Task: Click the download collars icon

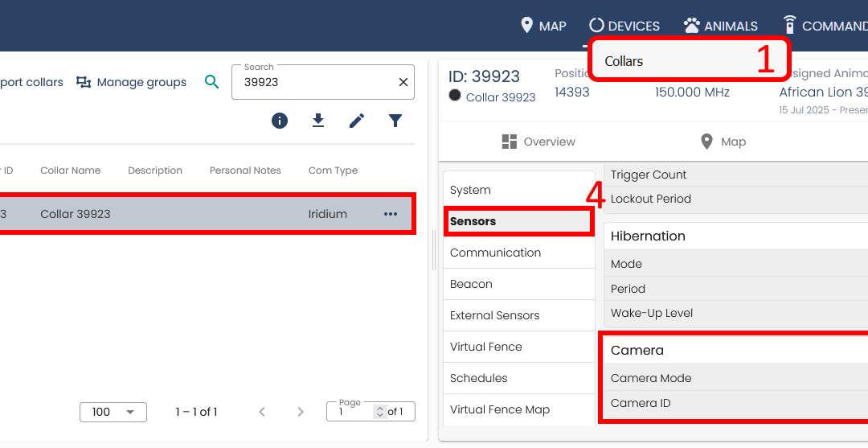Action: pyautogui.click(x=318, y=121)
